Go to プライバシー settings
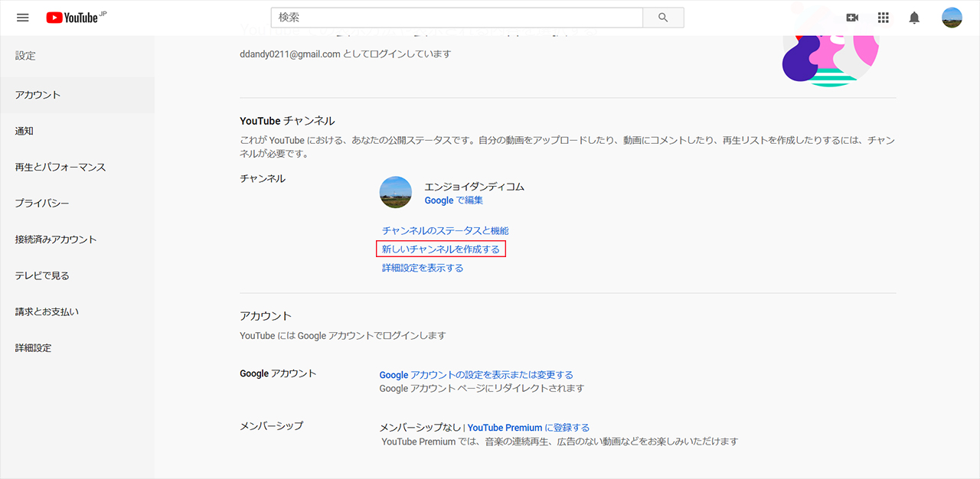The height and width of the screenshot is (479, 980). tap(77, 204)
